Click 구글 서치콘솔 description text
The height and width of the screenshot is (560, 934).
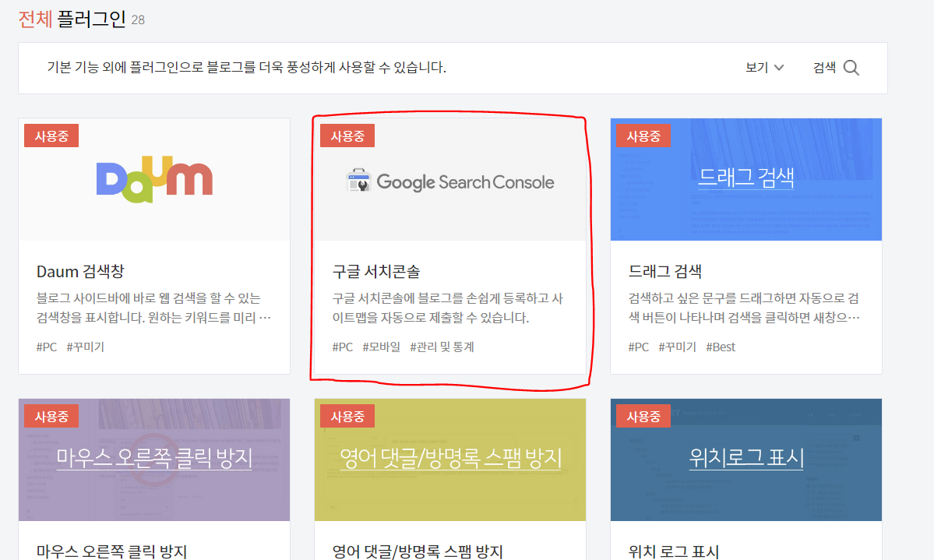(x=447, y=308)
